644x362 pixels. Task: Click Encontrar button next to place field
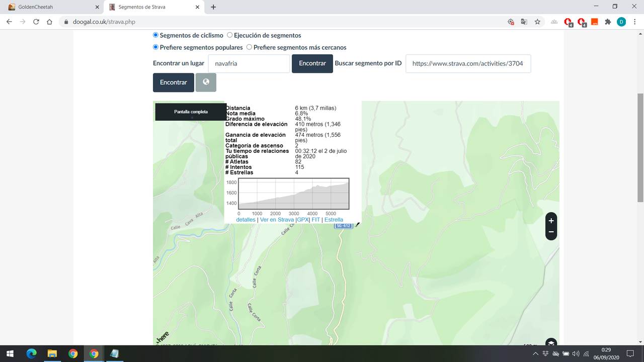pyautogui.click(x=312, y=63)
